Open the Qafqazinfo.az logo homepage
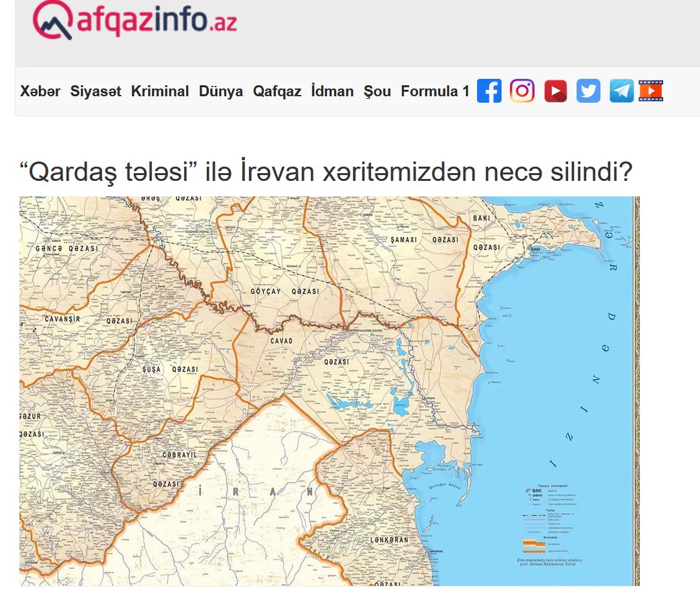This screenshot has width=700, height=595. (134, 19)
